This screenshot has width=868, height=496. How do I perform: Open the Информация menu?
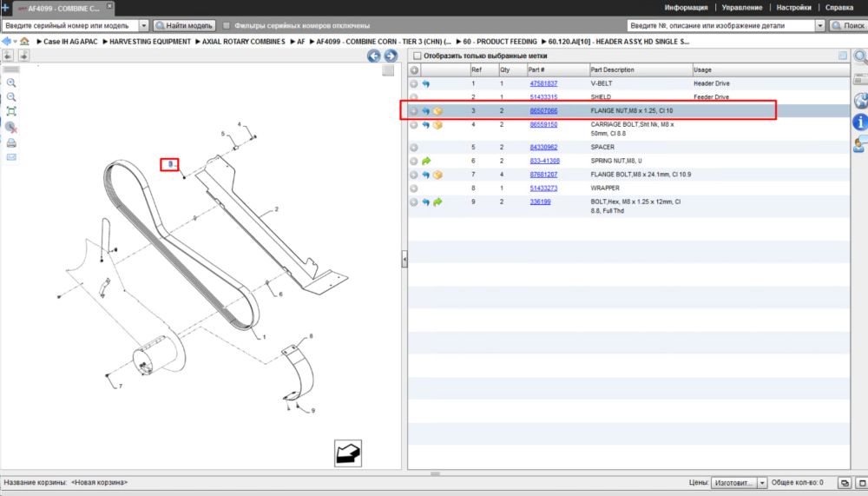point(686,8)
